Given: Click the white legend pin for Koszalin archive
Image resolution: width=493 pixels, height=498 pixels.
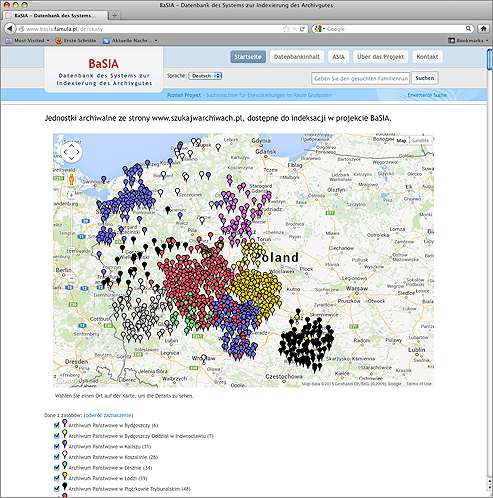Looking at the screenshot, I should point(65,455).
